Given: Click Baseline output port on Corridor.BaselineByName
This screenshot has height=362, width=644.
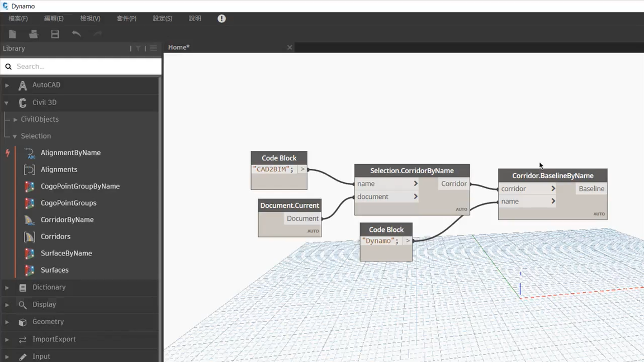Looking at the screenshot, I should coord(591,189).
